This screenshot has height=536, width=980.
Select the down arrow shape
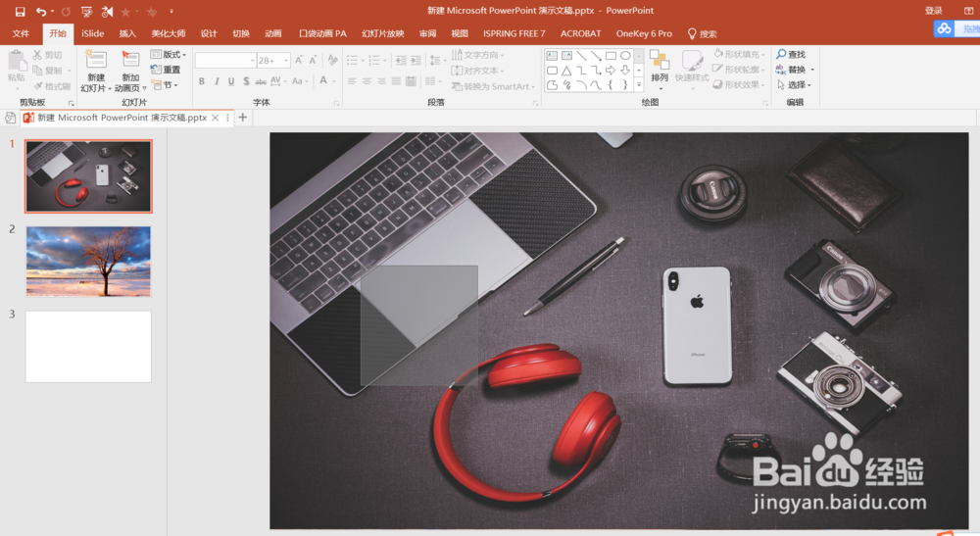click(x=625, y=71)
